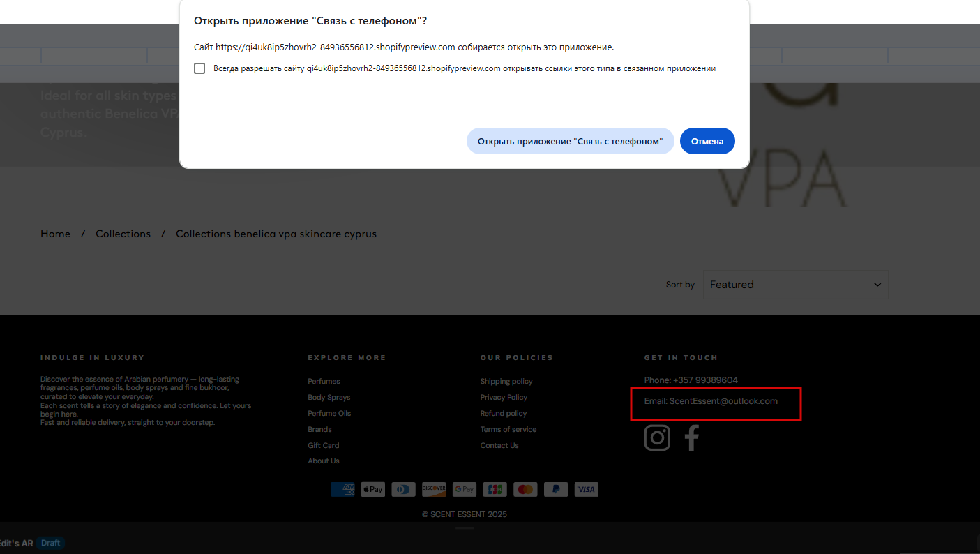Open the Contact Us footer link

click(x=499, y=445)
